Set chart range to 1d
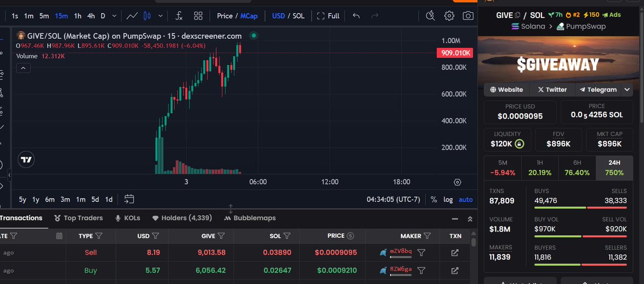 pyautogui.click(x=109, y=199)
